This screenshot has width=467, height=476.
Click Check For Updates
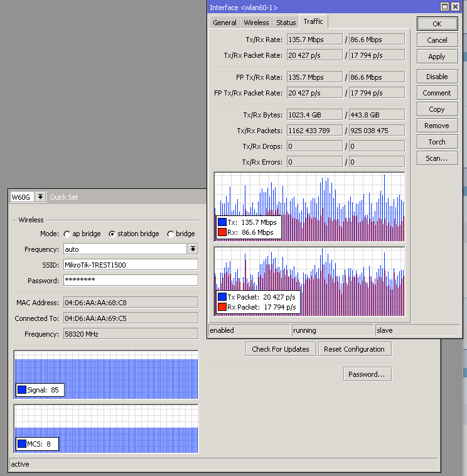click(281, 349)
